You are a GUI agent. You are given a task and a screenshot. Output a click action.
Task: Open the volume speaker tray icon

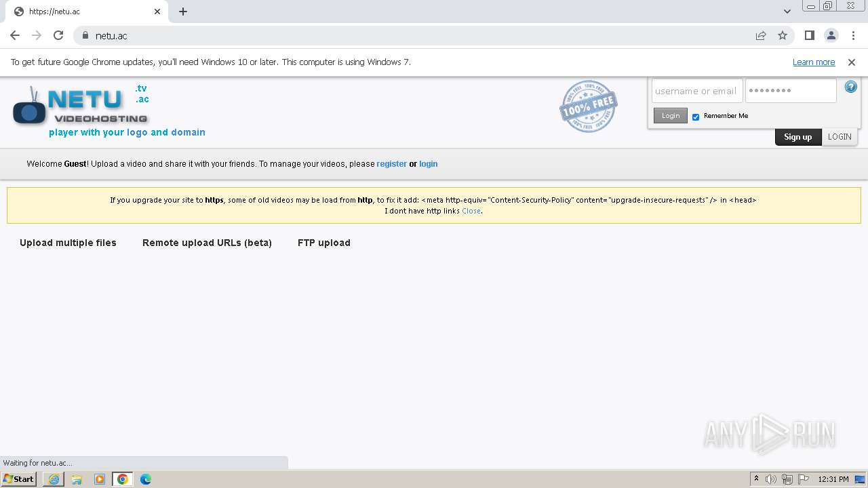pyautogui.click(x=771, y=479)
